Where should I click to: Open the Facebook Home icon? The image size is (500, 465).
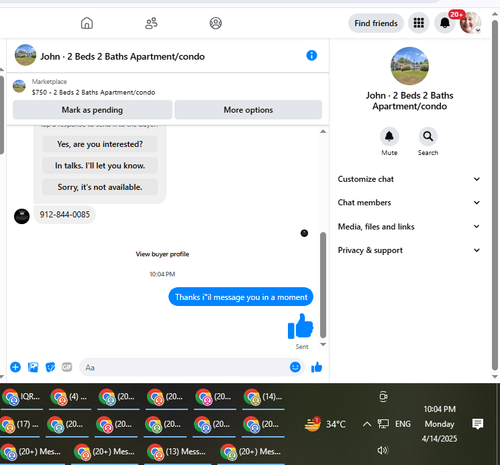pos(87,23)
